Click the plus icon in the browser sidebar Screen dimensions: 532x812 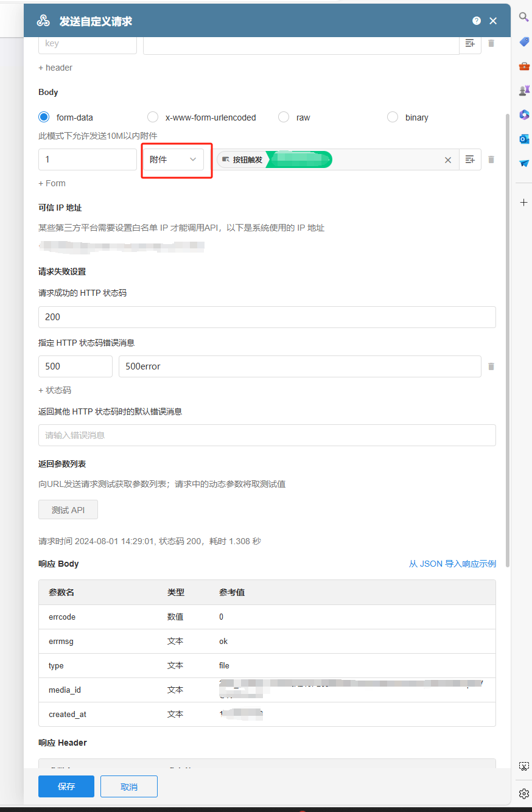[523, 202]
